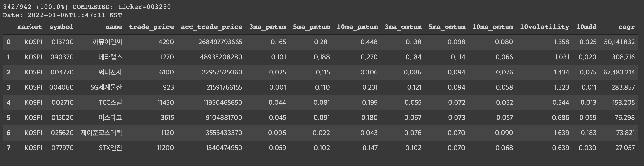This screenshot has height=166, width=644.
Task: Select the symbol cell 025620
Action: (62, 133)
